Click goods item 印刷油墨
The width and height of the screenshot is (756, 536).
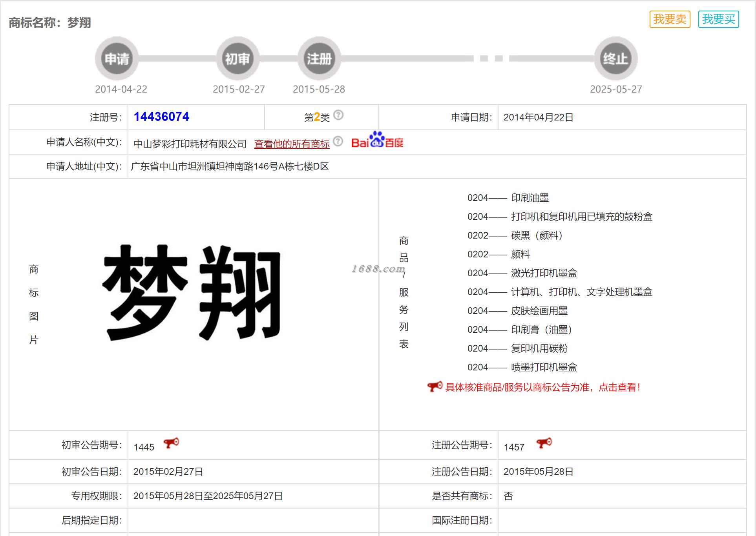530,198
